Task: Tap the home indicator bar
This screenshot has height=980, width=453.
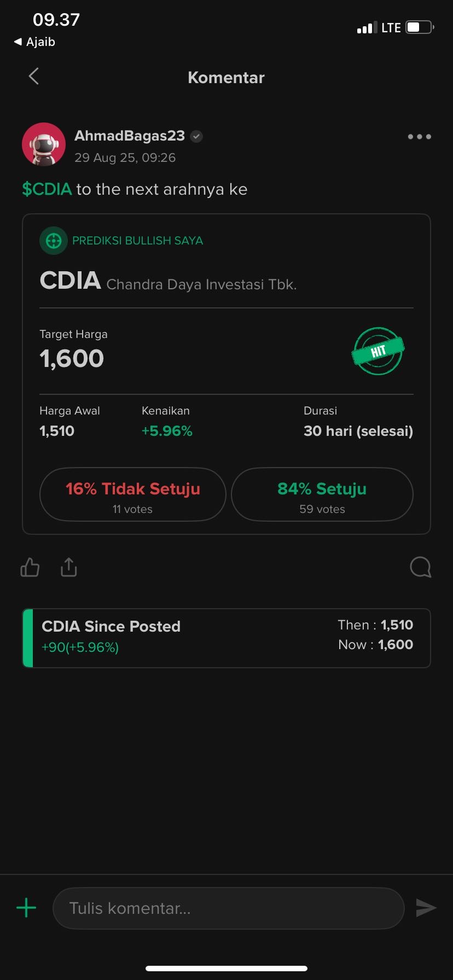Action: pyautogui.click(x=226, y=969)
